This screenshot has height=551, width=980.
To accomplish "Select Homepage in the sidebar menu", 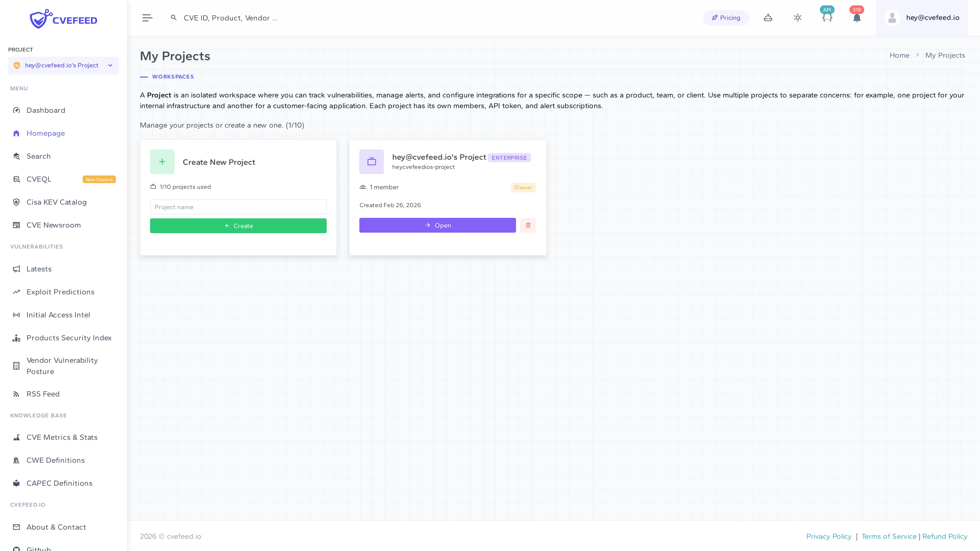I will (x=46, y=133).
